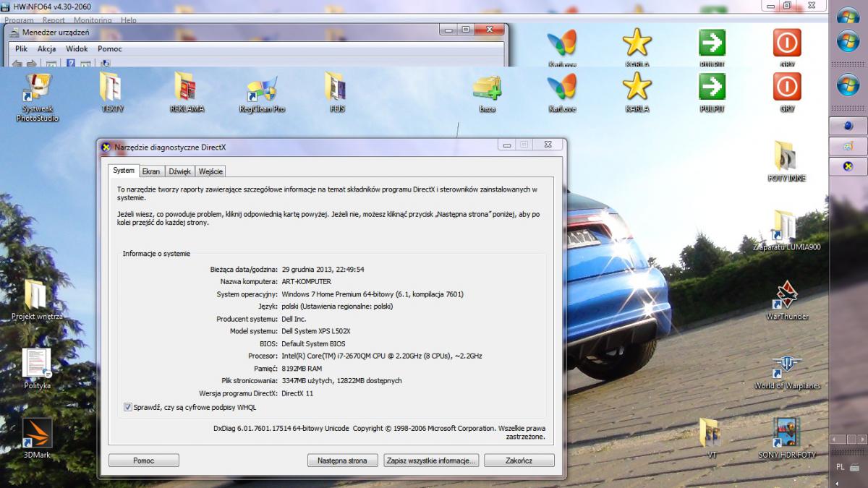Switch to the Wejście tab

210,171
